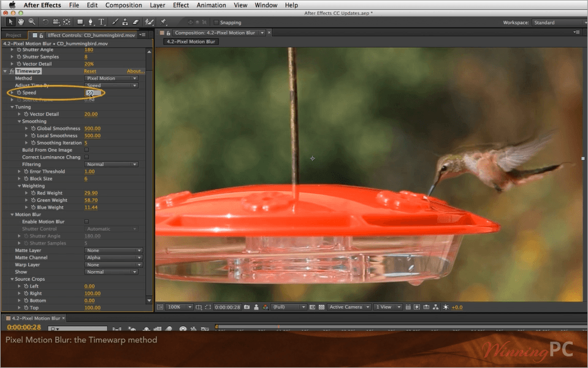The height and width of the screenshot is (368, 588).
Task: Open the Show Channel color management icon
Action: click(265, 307)
